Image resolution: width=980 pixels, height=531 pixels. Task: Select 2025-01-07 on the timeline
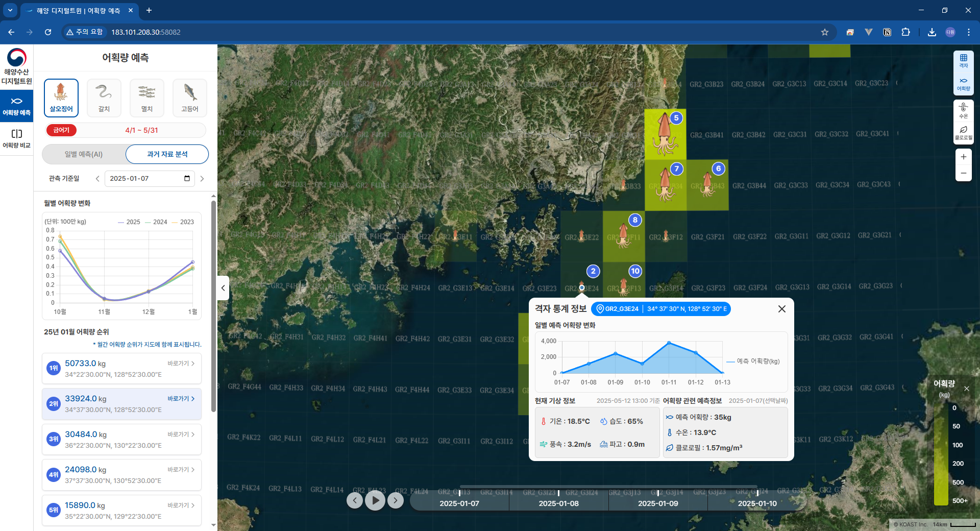(459, 503)
